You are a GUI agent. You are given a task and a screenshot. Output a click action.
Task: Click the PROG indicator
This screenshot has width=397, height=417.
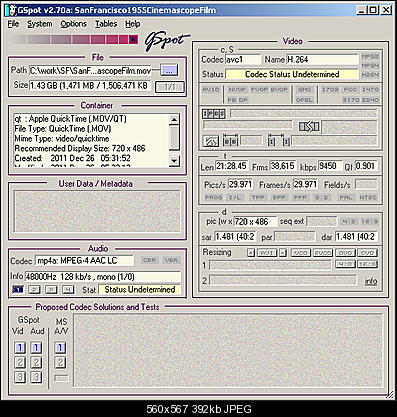click(213, 197)
